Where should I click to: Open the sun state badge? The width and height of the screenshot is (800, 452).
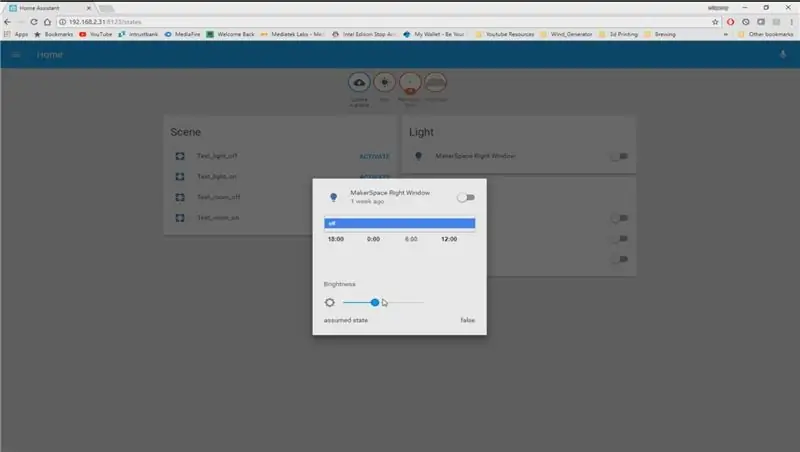pyautogui.click(x=385, y=82)
